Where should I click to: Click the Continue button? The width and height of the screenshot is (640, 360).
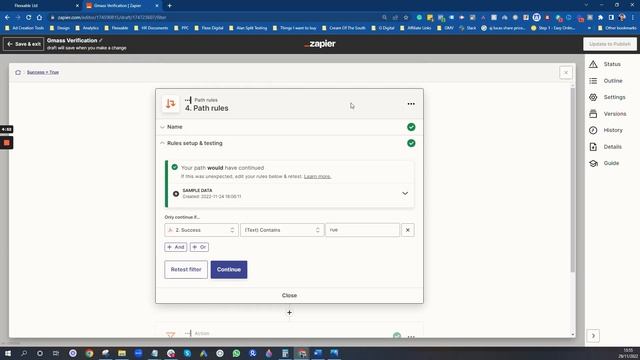229,270
